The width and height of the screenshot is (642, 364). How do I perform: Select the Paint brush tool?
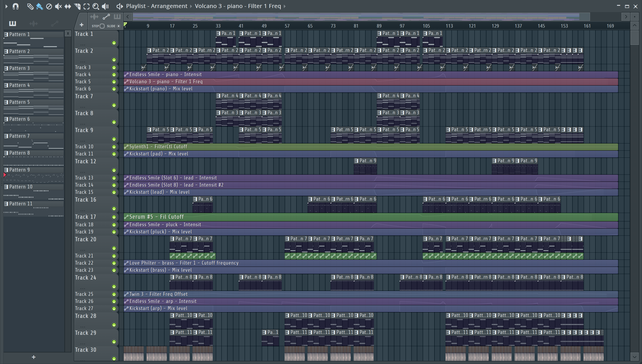[x=39, y=6]
